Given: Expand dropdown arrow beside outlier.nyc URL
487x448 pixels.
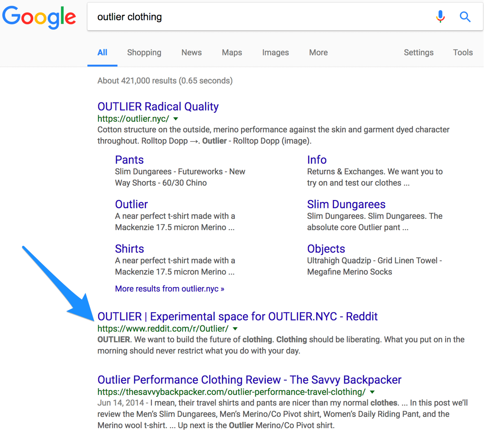Looking at the screenshot, I should (176, 119).
